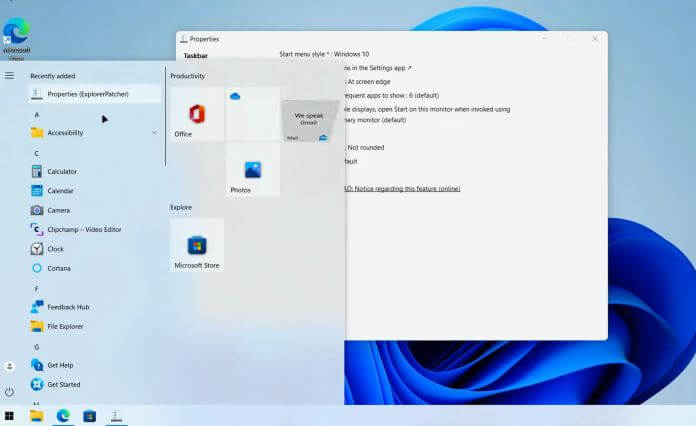Click the ExplorerPatcher Properties taskbar icon
The width and height of the screenshot is (696, 426).
[x=116, y=416]
